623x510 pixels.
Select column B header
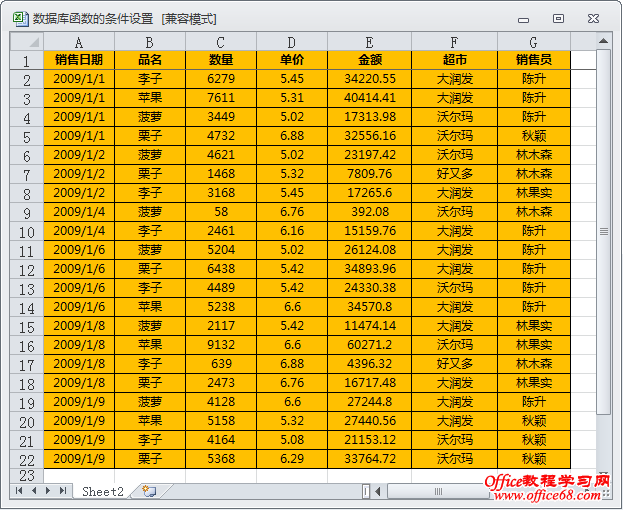click(150, 42)
